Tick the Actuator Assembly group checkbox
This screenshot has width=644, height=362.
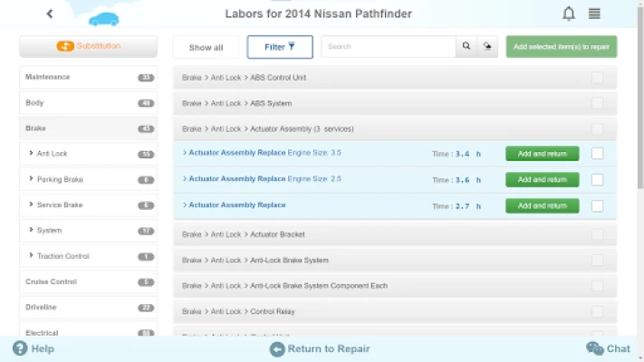click(597, 129)
